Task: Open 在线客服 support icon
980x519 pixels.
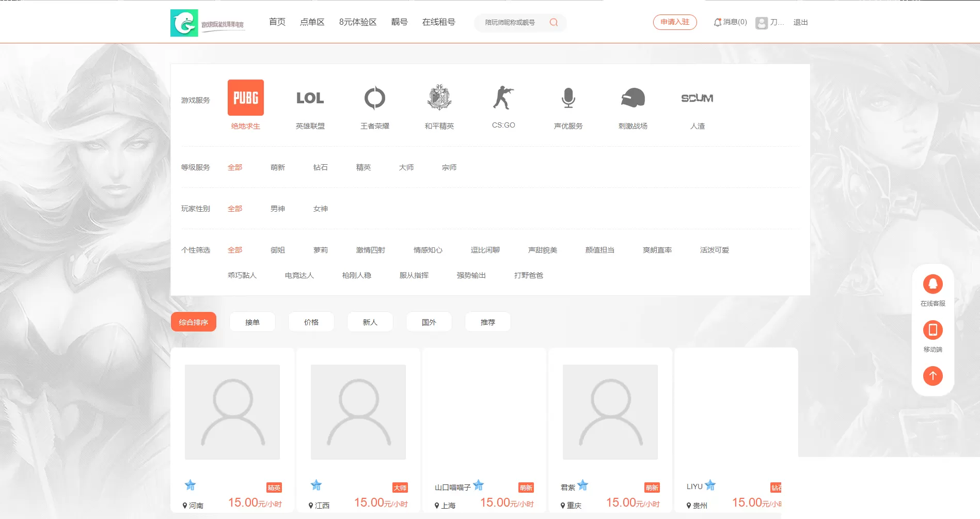Action: (933, 284)
